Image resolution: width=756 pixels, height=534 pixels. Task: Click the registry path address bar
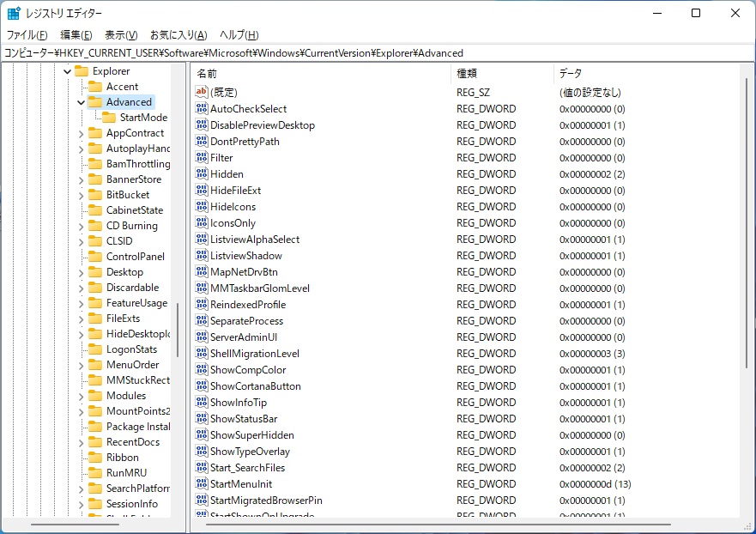[376, 53]
